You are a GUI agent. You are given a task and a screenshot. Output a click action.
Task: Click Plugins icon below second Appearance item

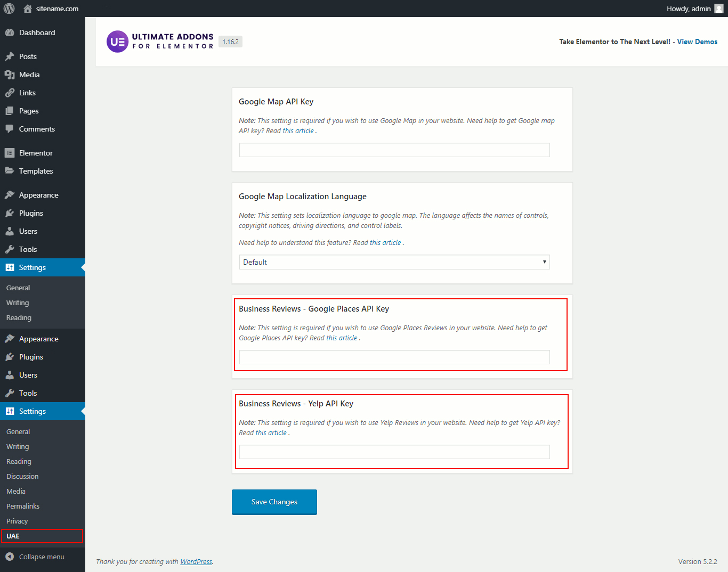(x=10, y=357)
